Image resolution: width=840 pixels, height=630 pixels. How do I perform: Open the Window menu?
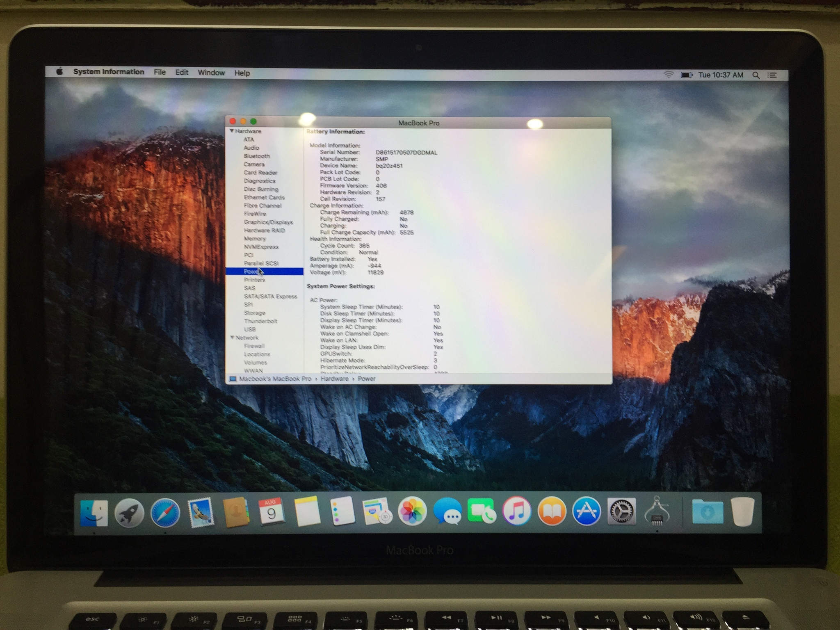tap(211, 73)
